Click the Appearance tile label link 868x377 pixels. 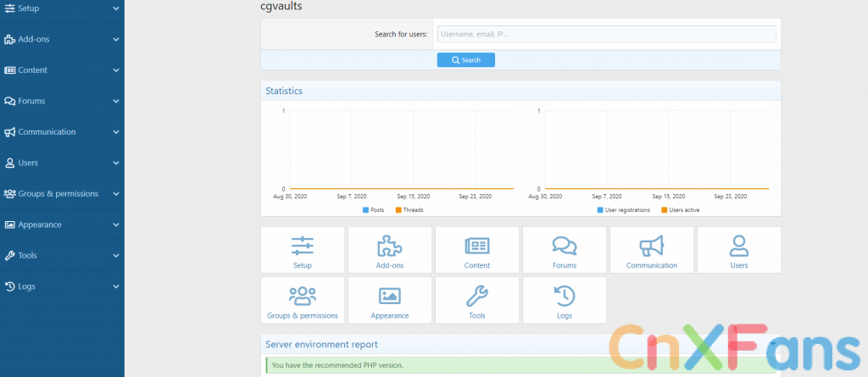pos(390,316)
